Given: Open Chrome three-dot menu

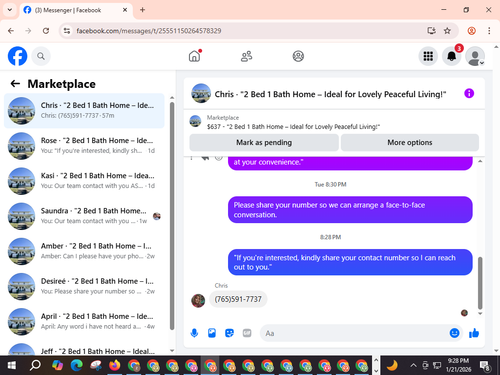Looking at the screenshot, I should coord(489,31).
